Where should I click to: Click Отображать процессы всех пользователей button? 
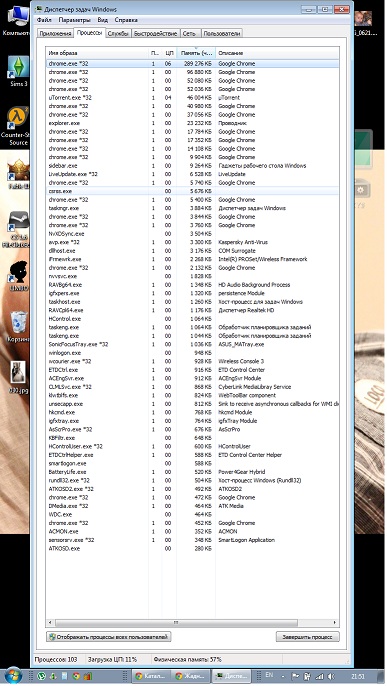[x=108, y=637]
